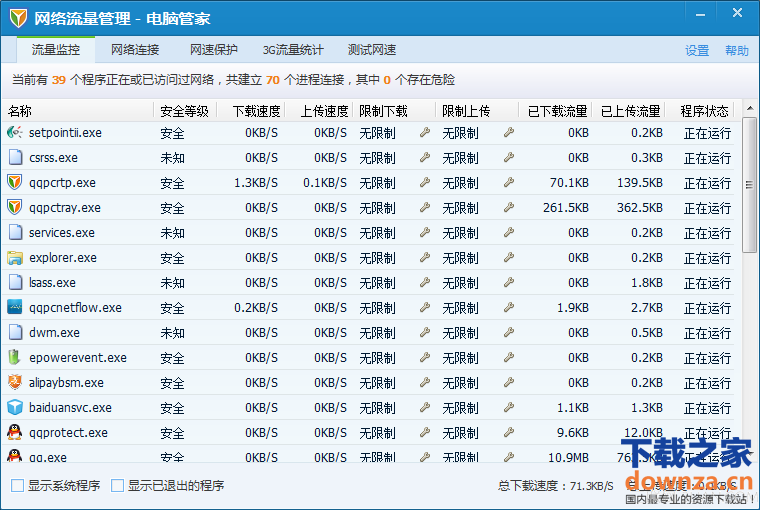Edit download limit wrench for qqpcnetflow.exe

tap(425, 307)
